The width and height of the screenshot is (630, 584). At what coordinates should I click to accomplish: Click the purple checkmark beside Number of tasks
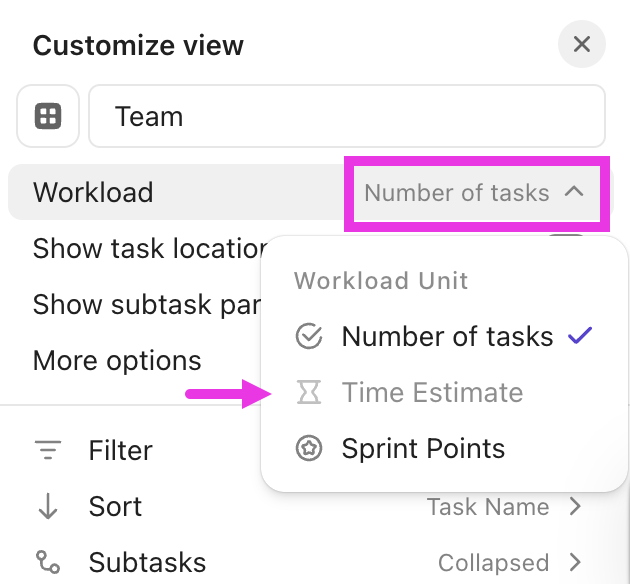coord(580,337)
